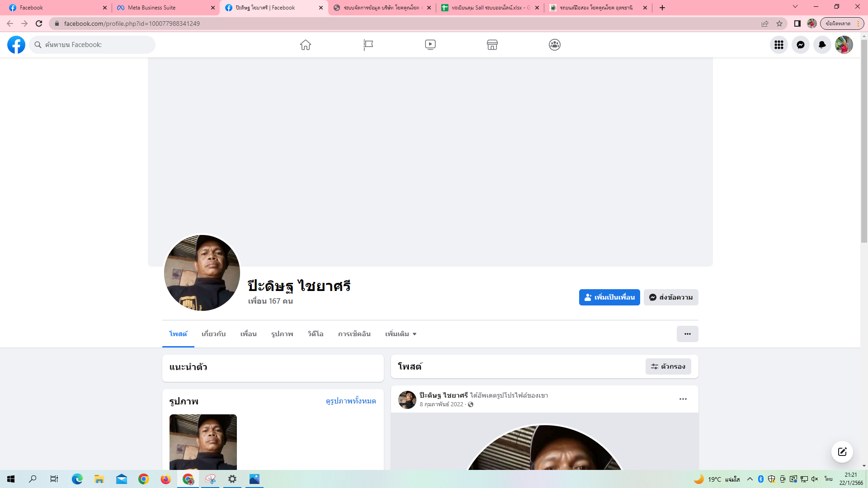Click the ดูรูปภาพทั้งหมด link

pos(350,401)
